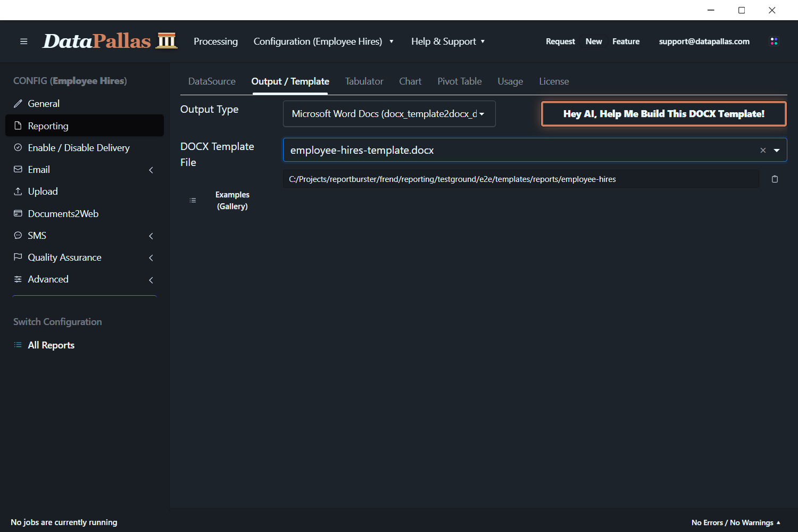Toggle the hamburger sidebar menu icon
This screenshot has height=532, width=798.
point(23,41)
